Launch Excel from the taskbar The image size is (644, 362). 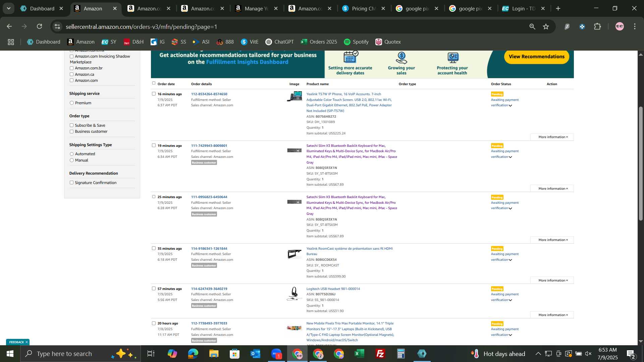[360, 354]
